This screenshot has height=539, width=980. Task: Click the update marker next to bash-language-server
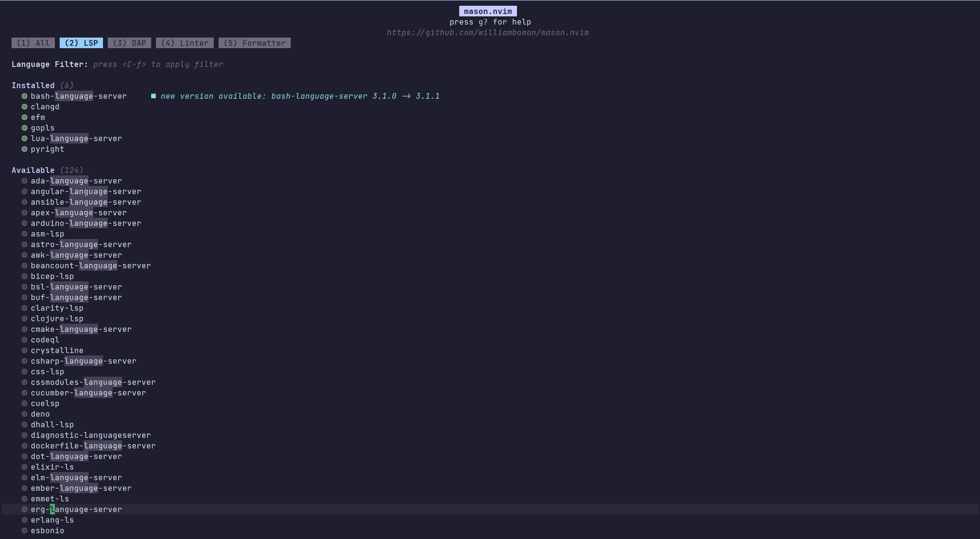154,96
